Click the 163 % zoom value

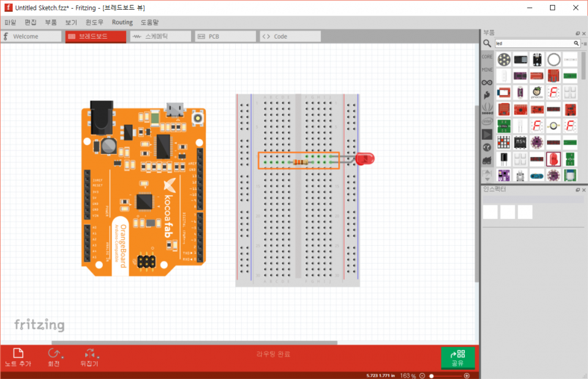pos(408,375)
